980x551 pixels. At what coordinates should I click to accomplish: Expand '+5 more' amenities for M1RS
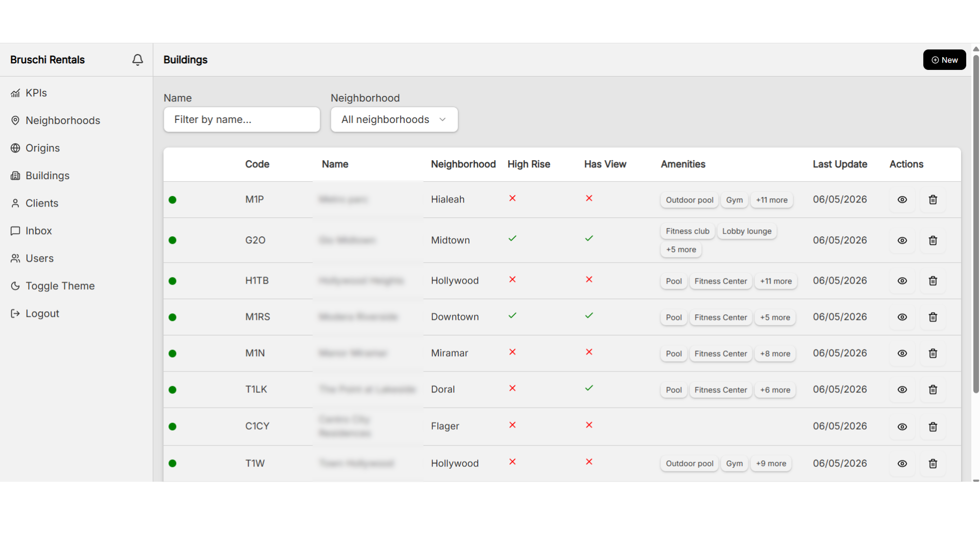pyautogui.click(x=775, y=317)
